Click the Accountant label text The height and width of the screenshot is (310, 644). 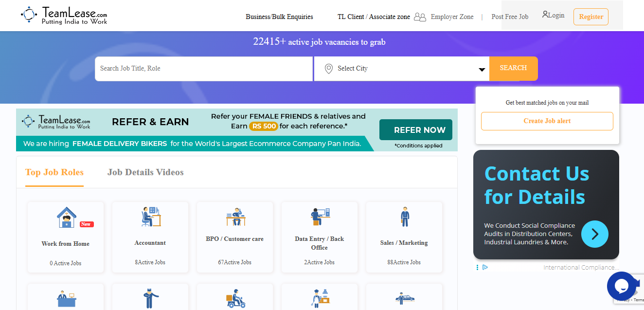pyautogui.click(x=150, y=243)
